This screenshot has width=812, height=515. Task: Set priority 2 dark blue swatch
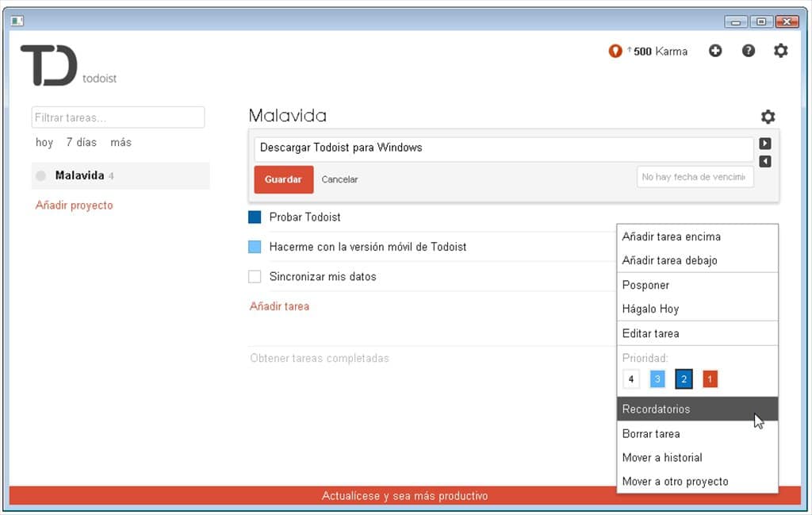pos(684,379)
